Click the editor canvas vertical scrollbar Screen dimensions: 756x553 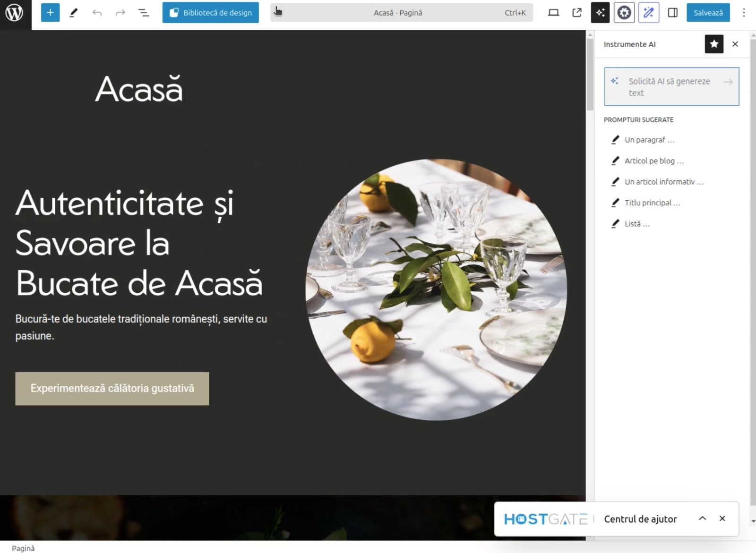coord(590,76)
